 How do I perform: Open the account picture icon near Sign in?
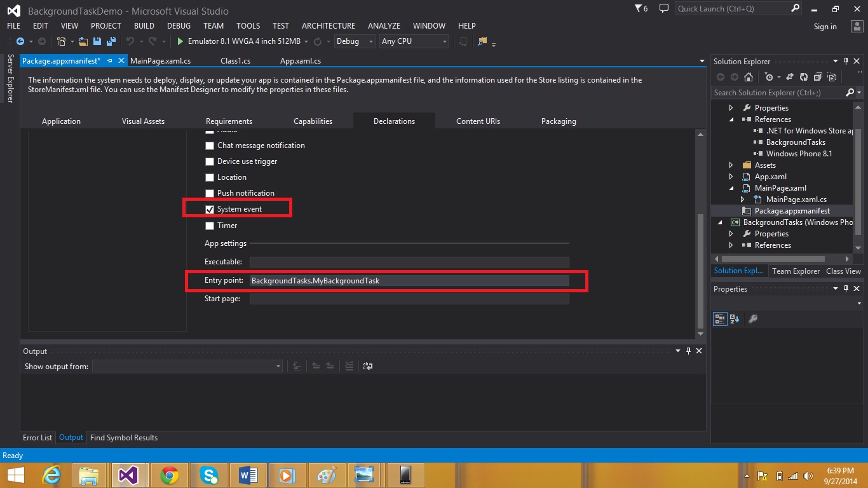857,26
